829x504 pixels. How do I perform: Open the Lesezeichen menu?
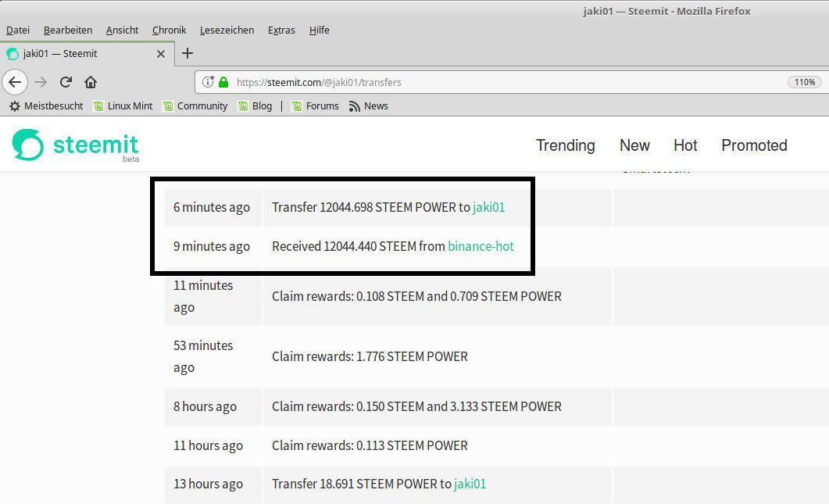pyautogui.click(x=227, y=30)
